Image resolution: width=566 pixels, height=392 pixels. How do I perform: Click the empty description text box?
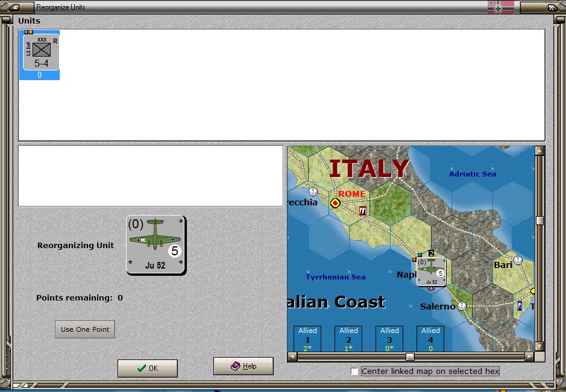151,176
